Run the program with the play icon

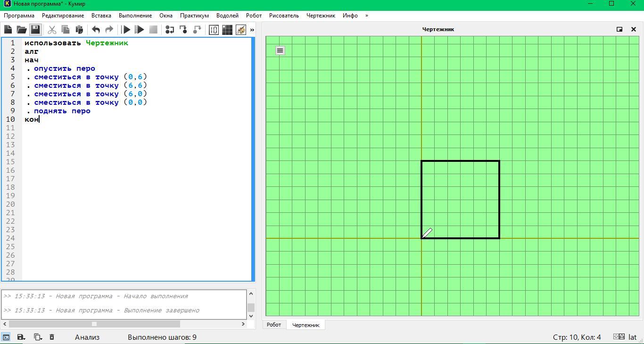tap(126, 30)
